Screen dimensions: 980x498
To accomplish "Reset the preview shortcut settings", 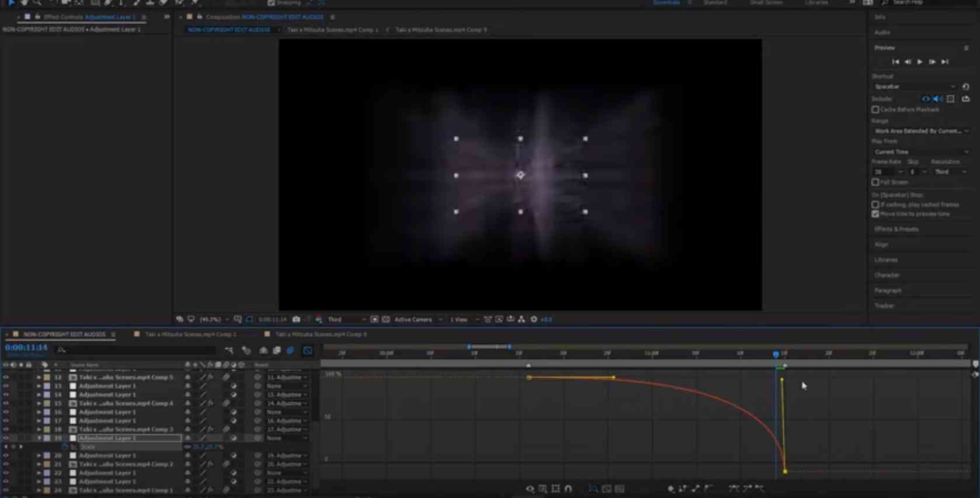I will click(x=966, y=87).
